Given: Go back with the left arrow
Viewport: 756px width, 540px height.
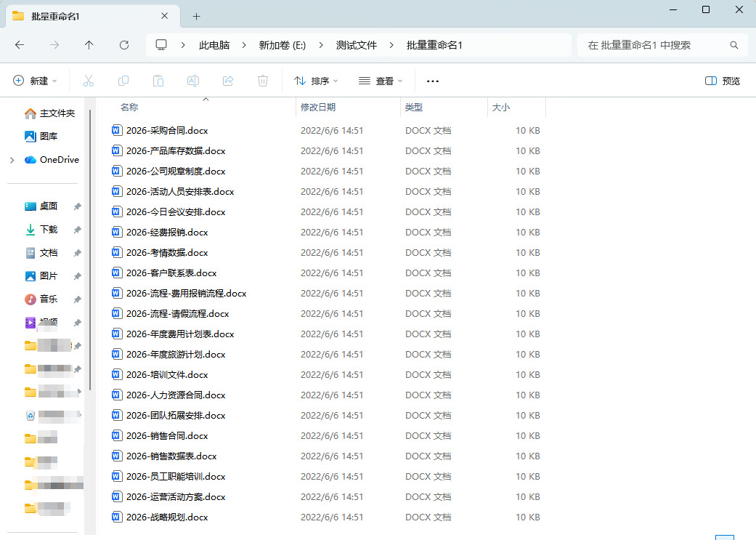Looking at the screenshot, I should (x=20, y=45).
